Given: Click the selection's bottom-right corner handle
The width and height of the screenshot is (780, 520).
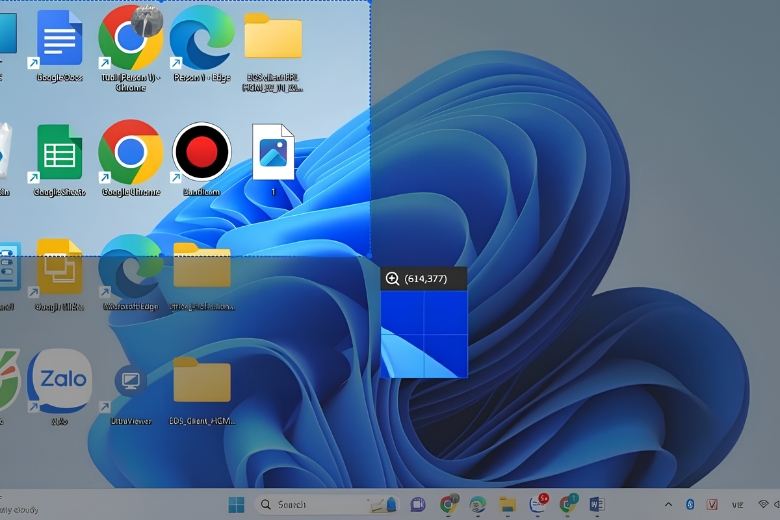Looking at the screenshot, I should (370, 256).
